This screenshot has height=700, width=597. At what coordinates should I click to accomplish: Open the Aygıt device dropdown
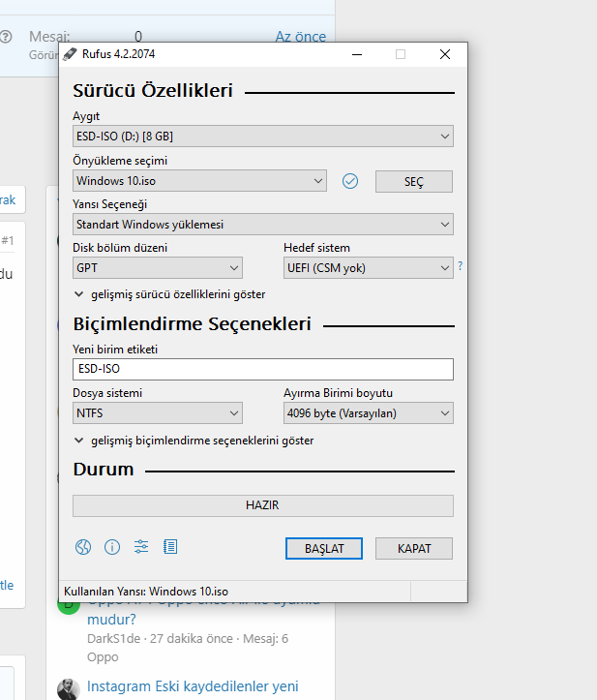pos(263,137)
